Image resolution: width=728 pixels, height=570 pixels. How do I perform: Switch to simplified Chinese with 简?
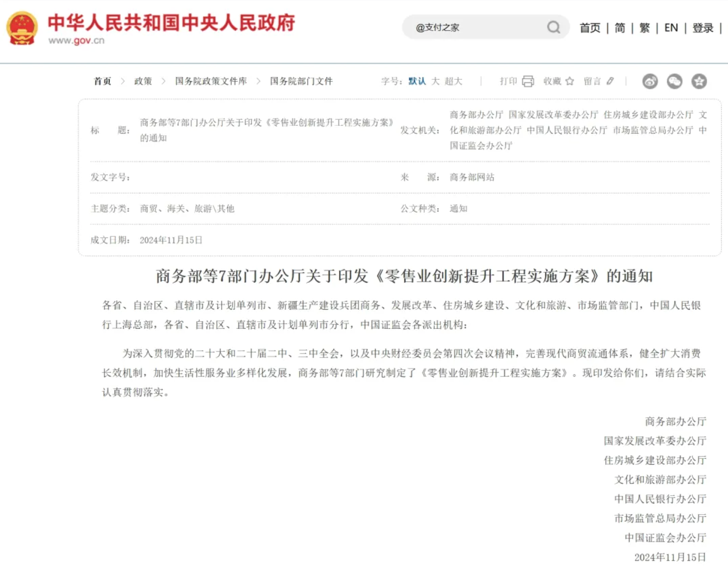coord(620,28)
